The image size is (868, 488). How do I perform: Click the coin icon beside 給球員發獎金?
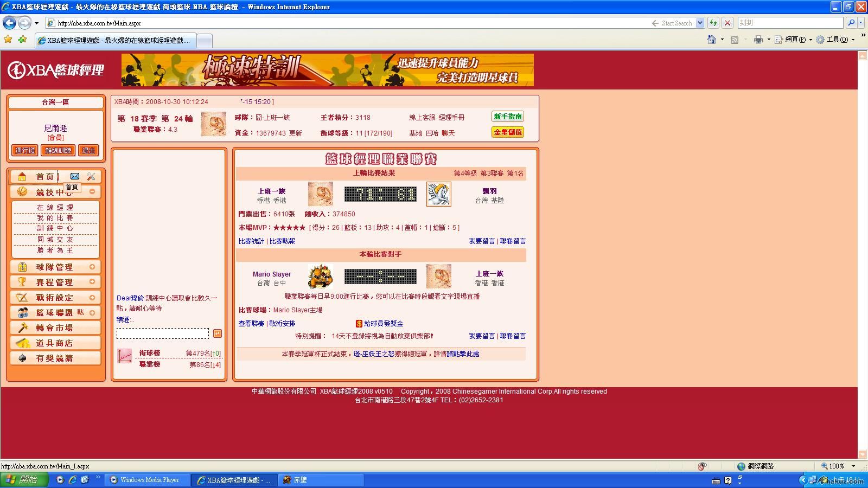[359, 324]
